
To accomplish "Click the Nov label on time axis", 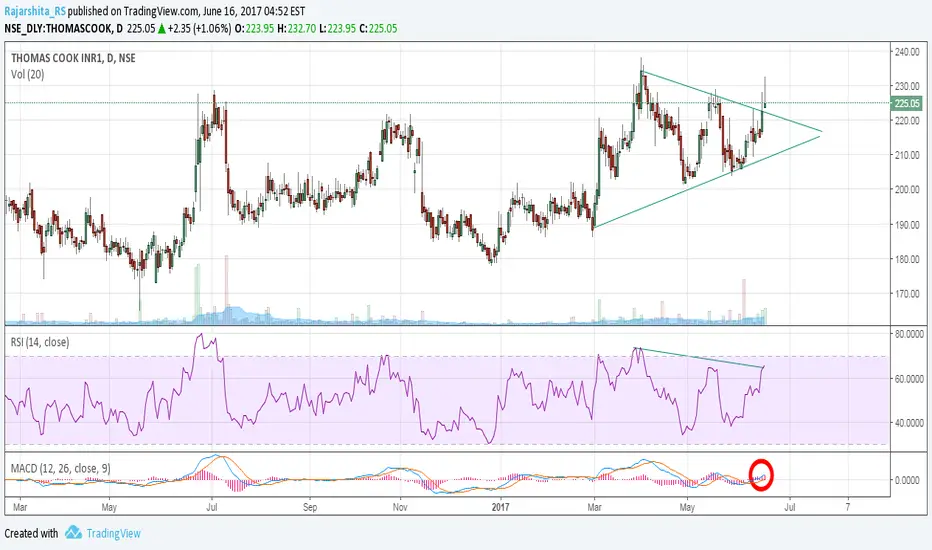I will tap(400, 507).
